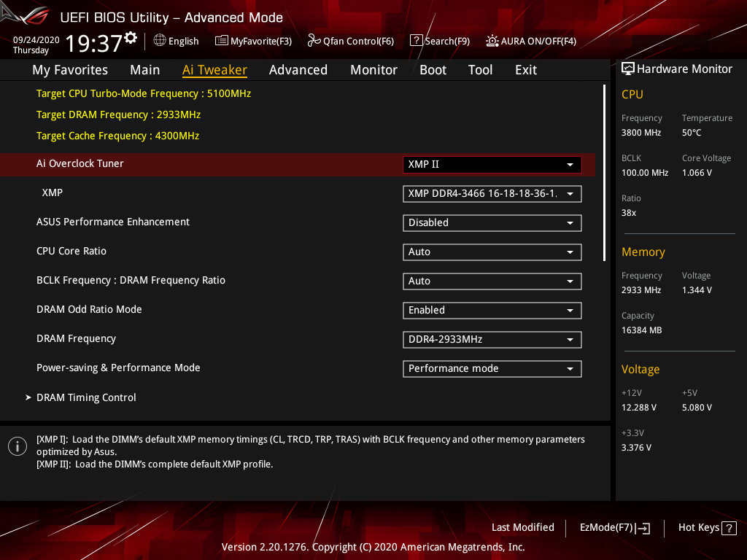
Task: Click Target CPU Turbo-Mode Frequency text
Action: pos(144,93)
